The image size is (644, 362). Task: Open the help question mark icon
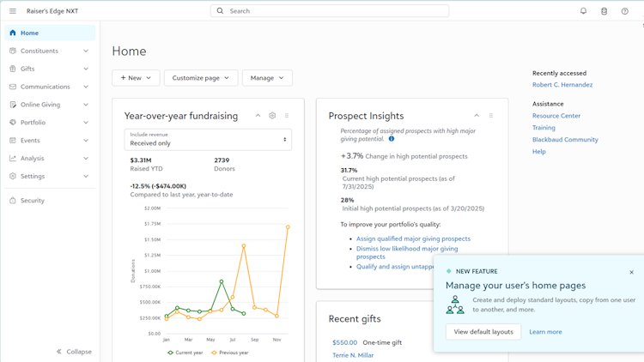coord(624,11)
